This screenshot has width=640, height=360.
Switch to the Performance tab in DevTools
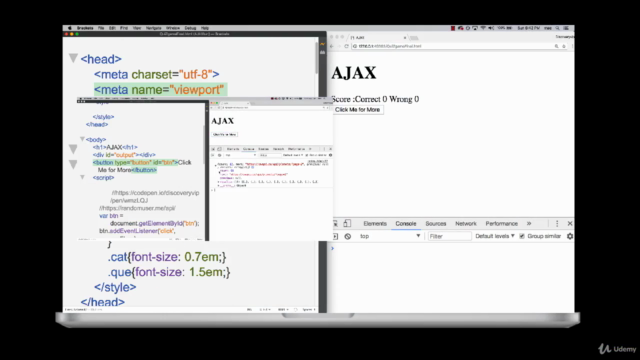click(x=501, y=224)
